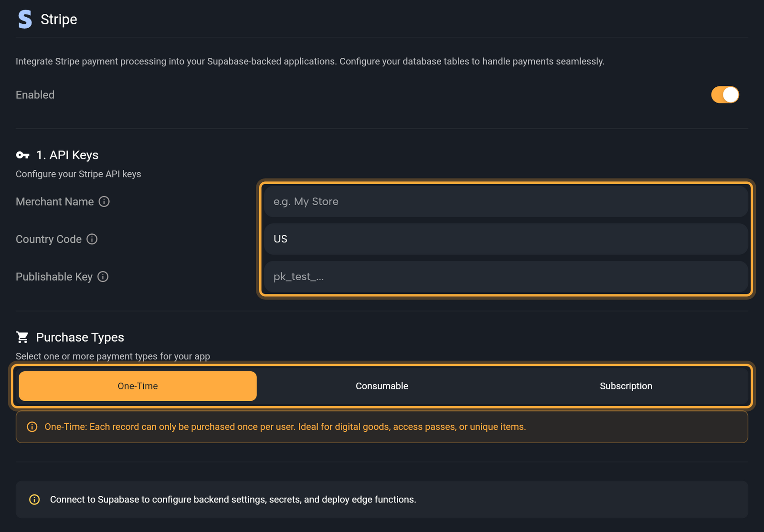Click the Country Code field showing US
The width and height of the screenshot is (764, 532).
point(506,239)
